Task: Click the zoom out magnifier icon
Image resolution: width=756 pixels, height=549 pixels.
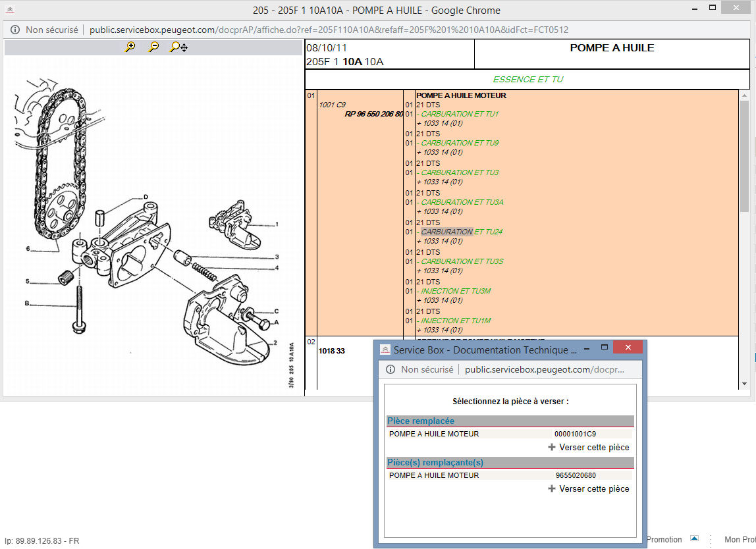Action: pyautogui.click(x=153, y=47)
